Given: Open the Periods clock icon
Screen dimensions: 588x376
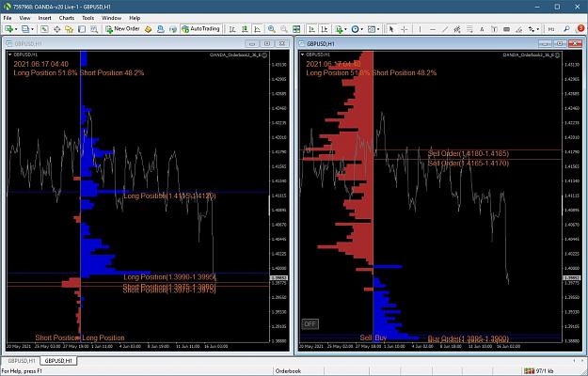Looking at the screenshot, I should pyautogui.click(x=355, y=29).
